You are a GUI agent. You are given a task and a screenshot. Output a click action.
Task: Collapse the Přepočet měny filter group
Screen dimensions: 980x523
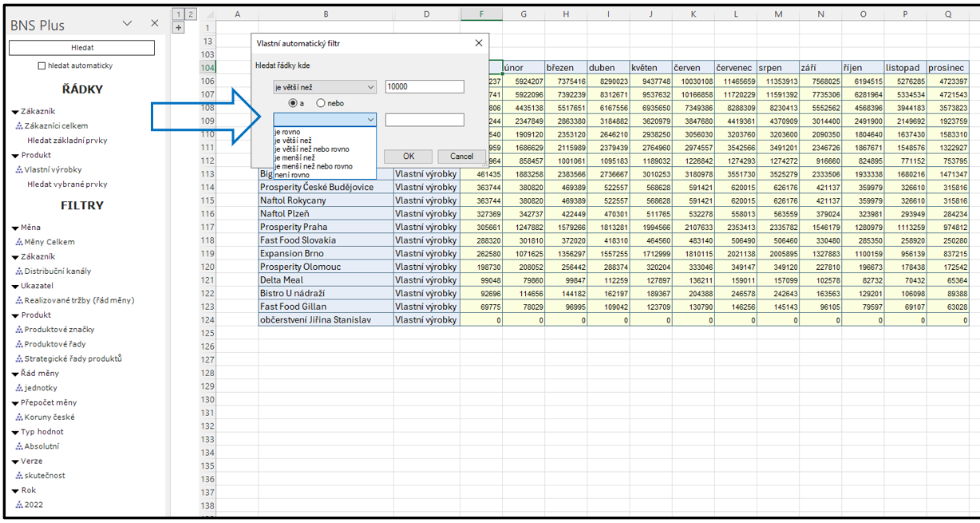(x=15, y=403)
